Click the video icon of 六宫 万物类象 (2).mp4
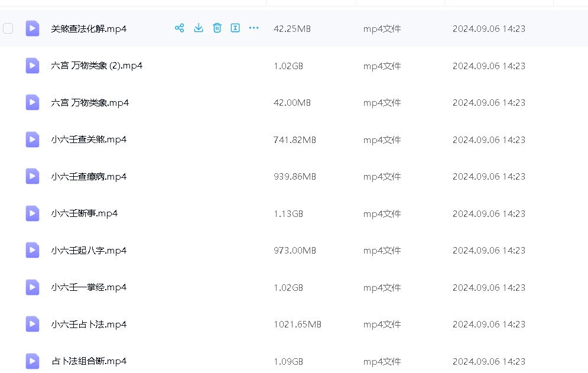This screenshot has height=373, width=588. (33, 66)
